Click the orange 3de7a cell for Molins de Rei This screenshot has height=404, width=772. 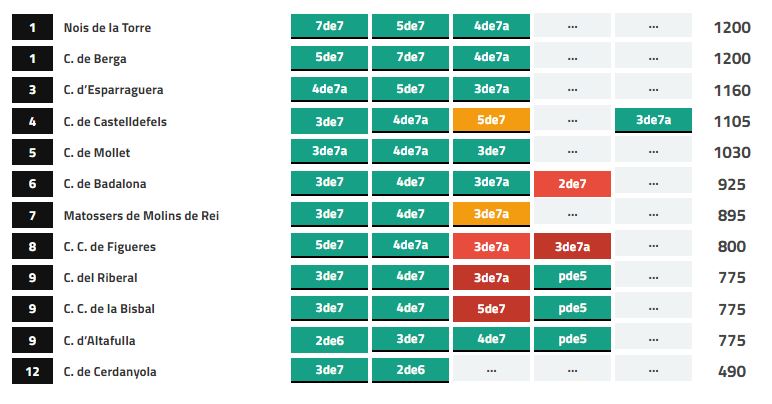[491, 215]
